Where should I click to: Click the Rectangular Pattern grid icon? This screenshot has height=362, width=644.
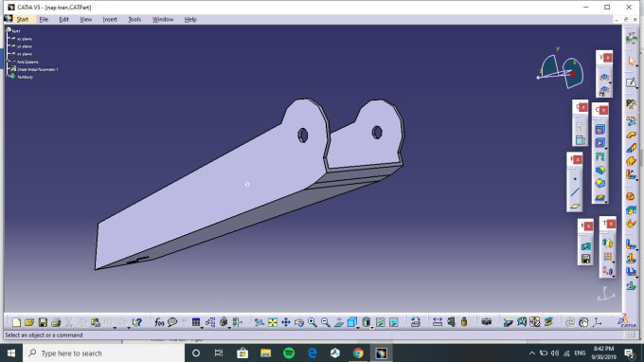tap(608, 257)
